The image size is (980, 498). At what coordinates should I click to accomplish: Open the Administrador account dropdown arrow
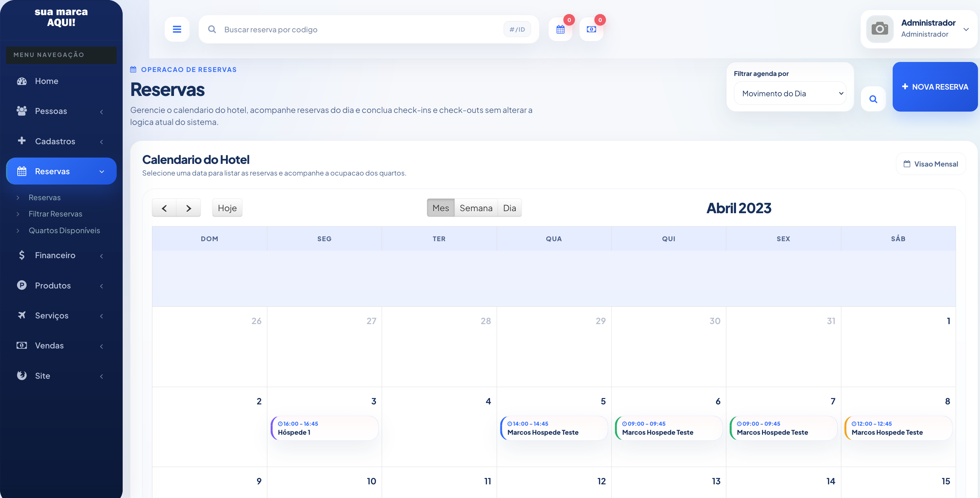click(966, 29)
